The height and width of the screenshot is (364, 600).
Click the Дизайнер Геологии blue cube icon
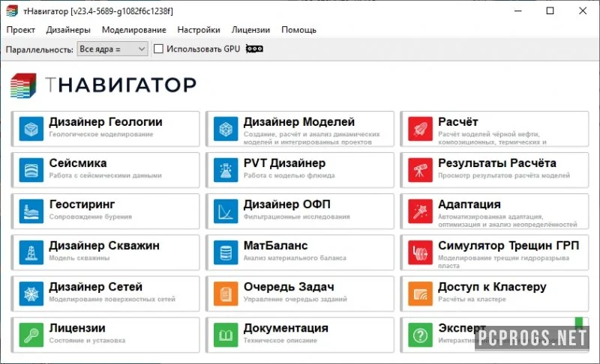coord(31,129)
